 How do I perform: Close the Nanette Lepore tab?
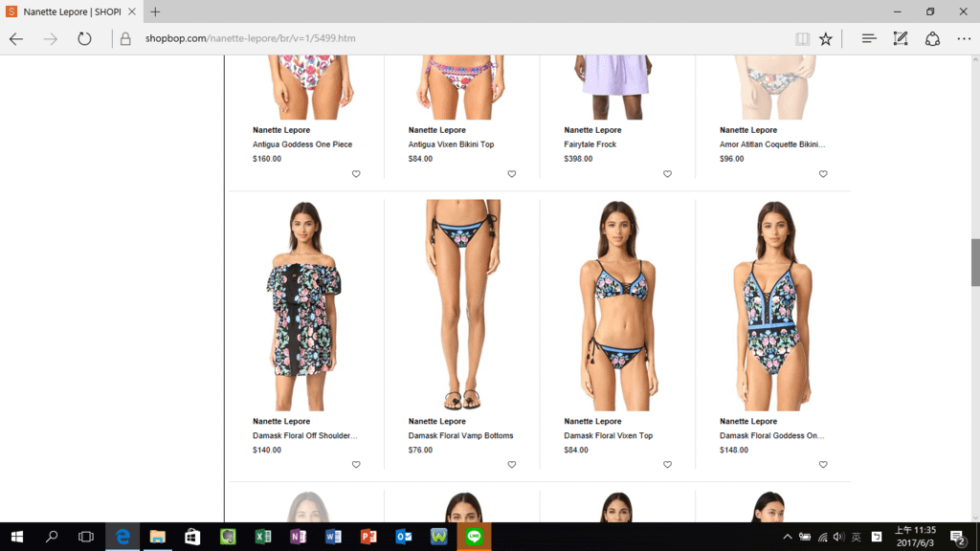click(x=132, y=11)
